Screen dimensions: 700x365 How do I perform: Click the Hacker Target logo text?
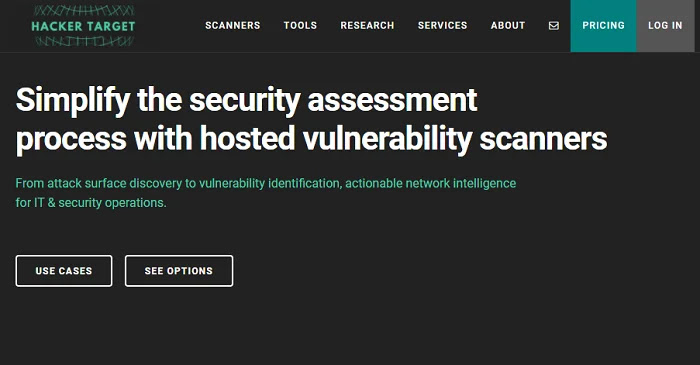(83, 26)
